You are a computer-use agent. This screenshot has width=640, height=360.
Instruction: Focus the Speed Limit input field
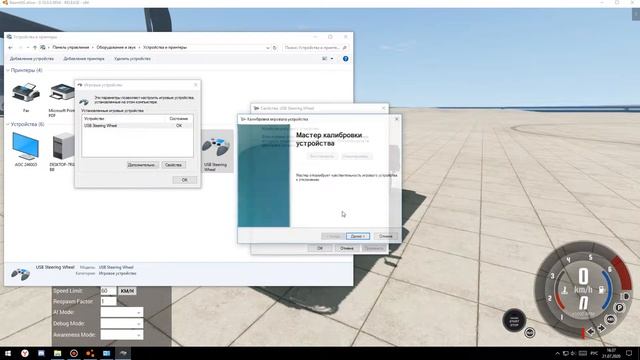108,291
